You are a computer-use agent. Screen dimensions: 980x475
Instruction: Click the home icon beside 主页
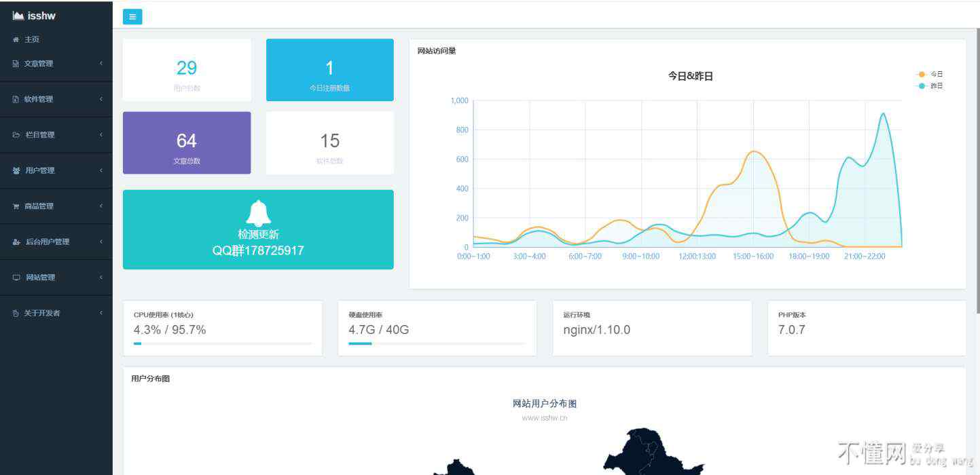pyautogui.click(x=16, y=40)
